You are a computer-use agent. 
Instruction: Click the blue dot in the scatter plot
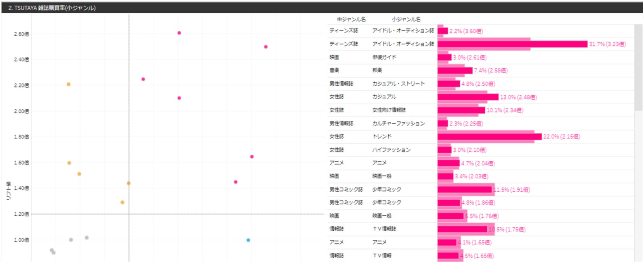[248, 240]
